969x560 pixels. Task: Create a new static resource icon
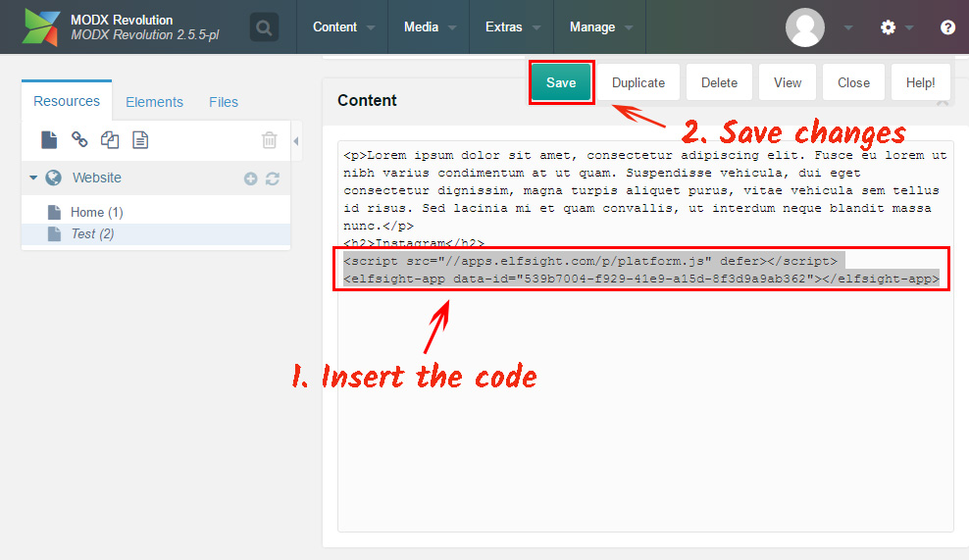point(140,139)
